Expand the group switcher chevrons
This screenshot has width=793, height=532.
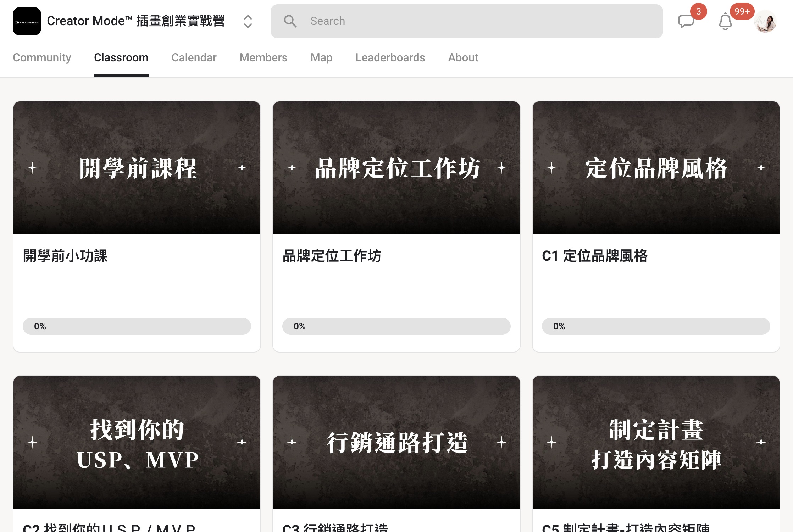[x=248, y=21]
